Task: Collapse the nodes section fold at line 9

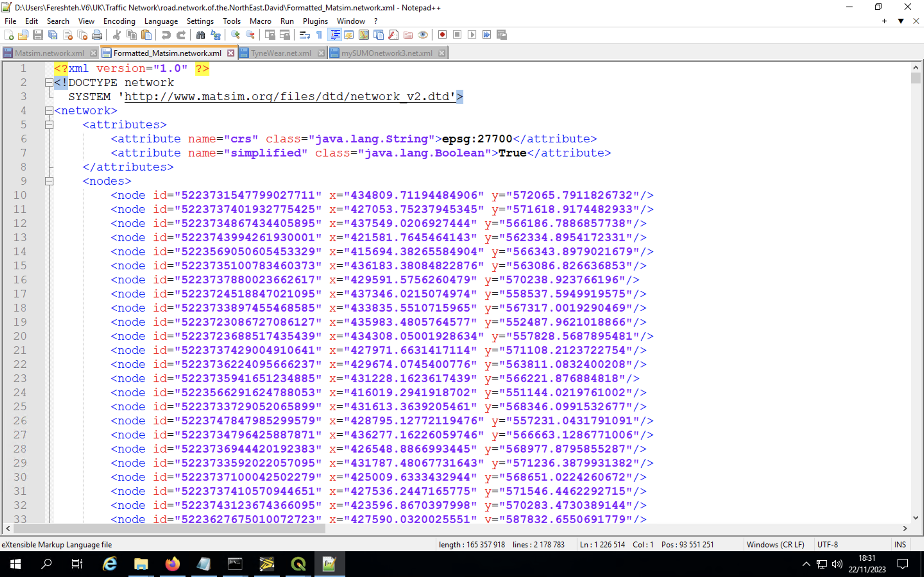Action: 49,181
